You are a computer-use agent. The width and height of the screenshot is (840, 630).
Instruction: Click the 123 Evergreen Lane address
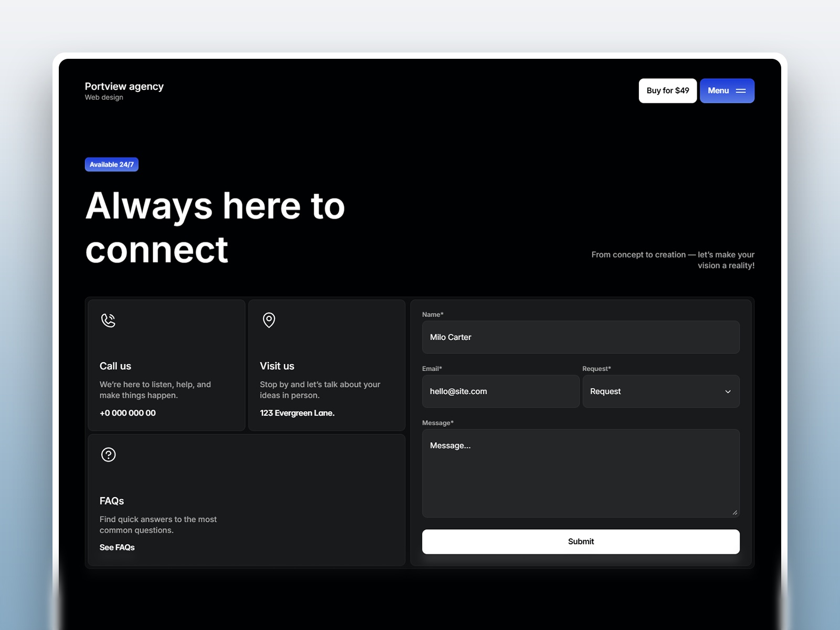coord(297,413)
